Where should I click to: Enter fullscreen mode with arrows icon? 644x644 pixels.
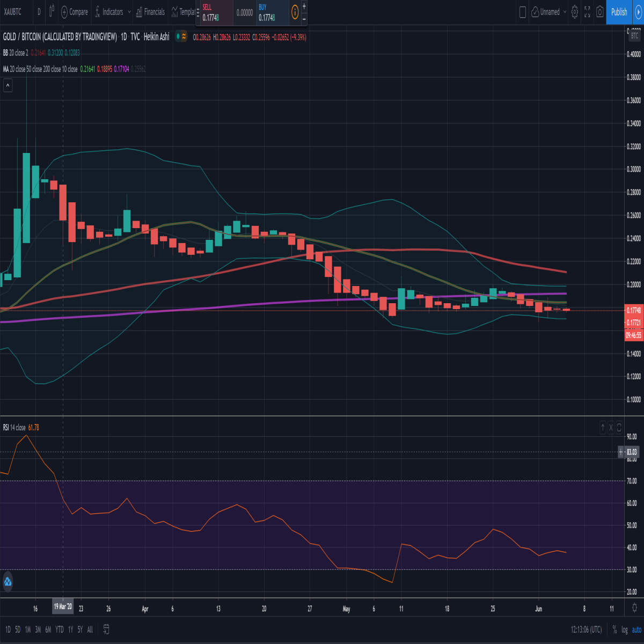click(x=587, y=12)
